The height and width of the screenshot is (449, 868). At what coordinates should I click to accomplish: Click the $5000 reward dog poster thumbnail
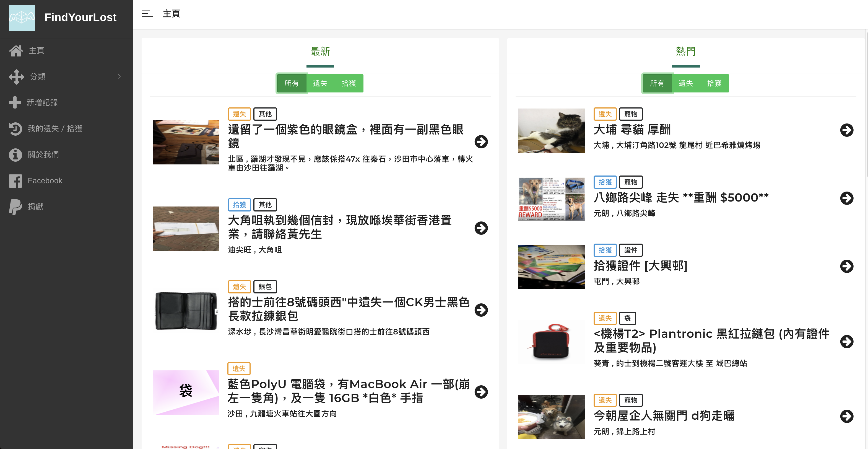[551, 199]
